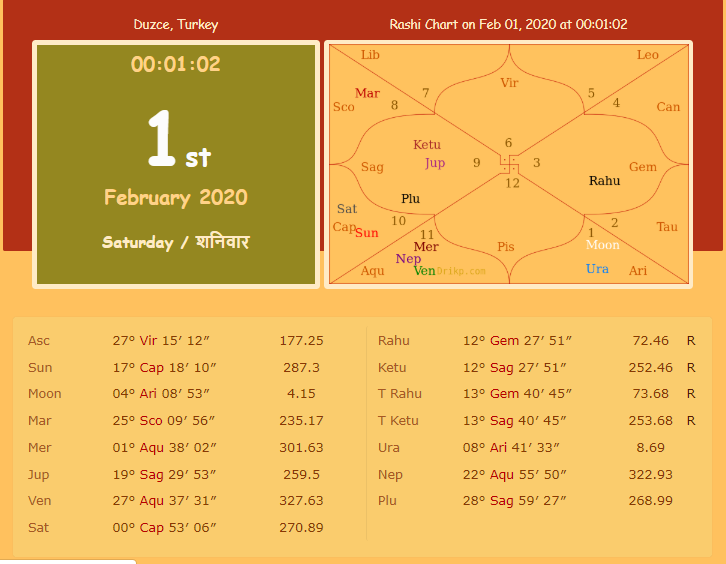Viewport: 726px width, 564px height.
Task: Click Rahu longitude value 72.46
Action: [651, 341]
